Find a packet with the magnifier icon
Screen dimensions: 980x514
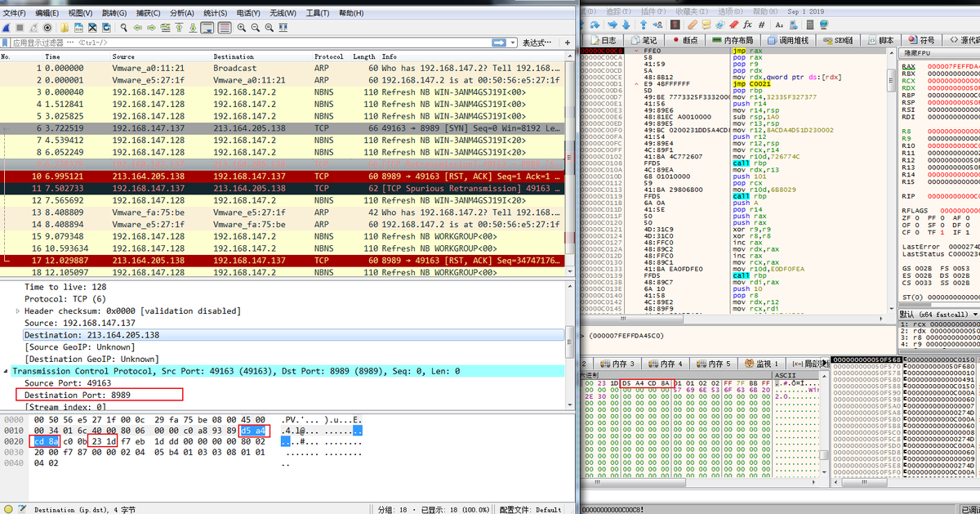(124, 27)
